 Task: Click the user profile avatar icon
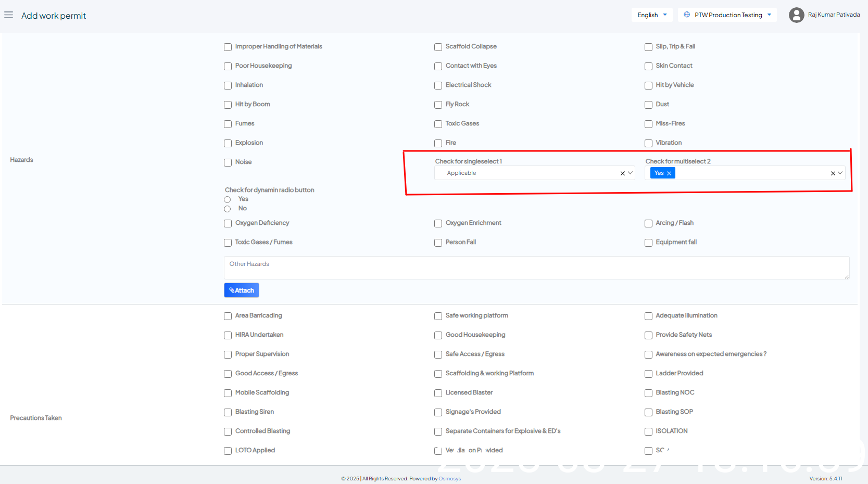coord(796,15)
